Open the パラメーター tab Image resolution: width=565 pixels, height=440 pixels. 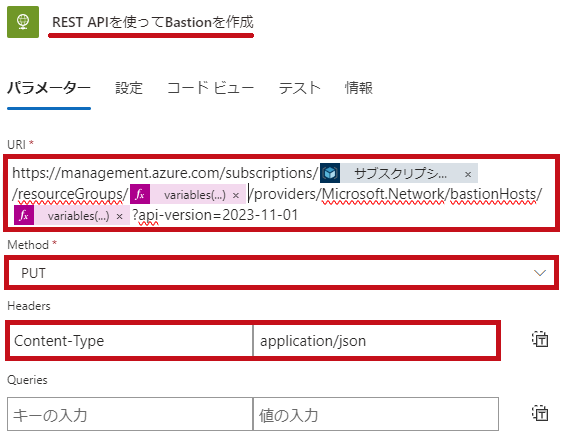point(49,88)
